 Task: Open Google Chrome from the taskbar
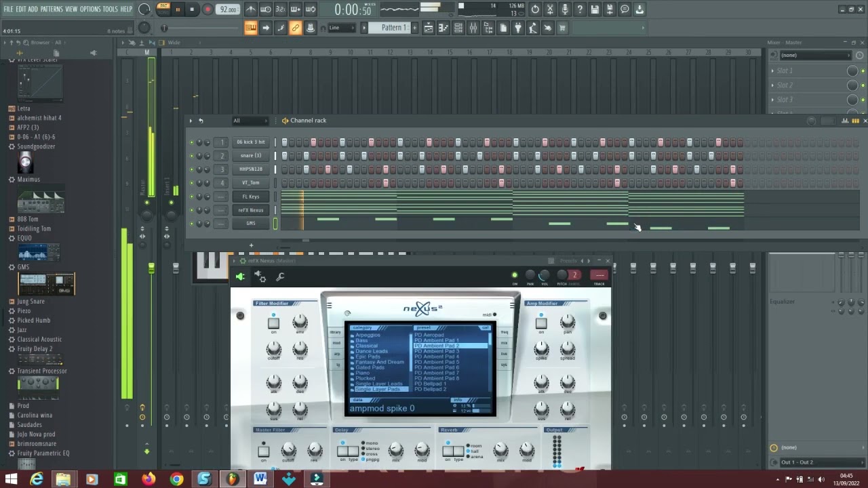pyautogui.click(x=176, y=480)
